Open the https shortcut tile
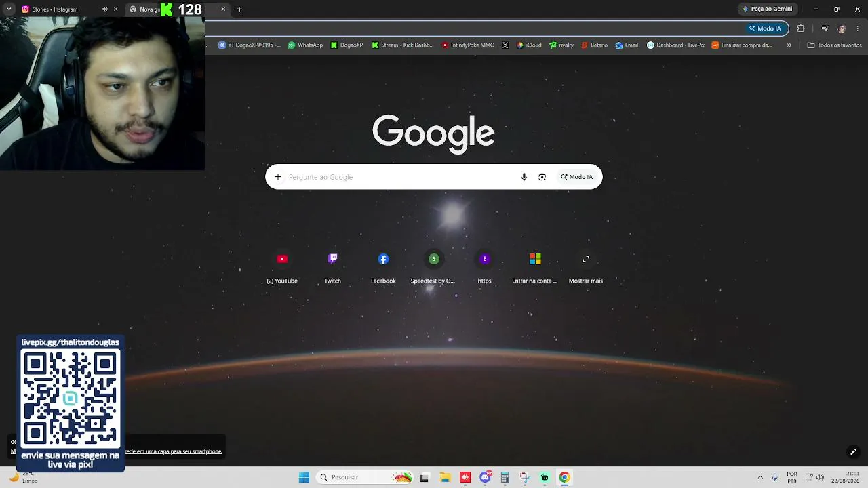This screenshot has height=488, width=868. 484,267
